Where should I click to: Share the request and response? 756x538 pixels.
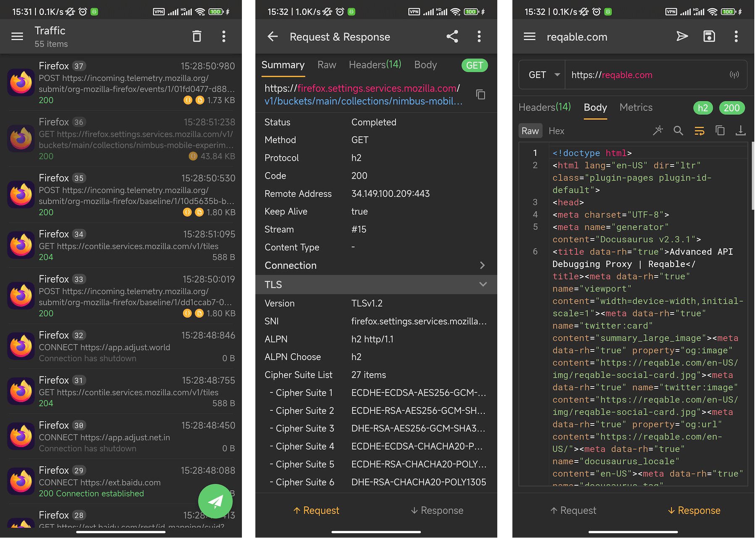pos(452,37)
